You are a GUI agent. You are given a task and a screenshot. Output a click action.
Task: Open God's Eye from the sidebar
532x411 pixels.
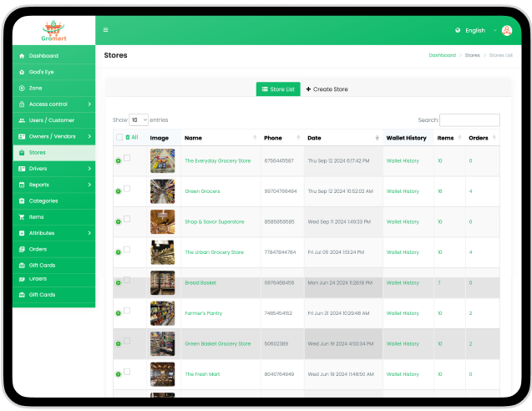coord(42,72)
